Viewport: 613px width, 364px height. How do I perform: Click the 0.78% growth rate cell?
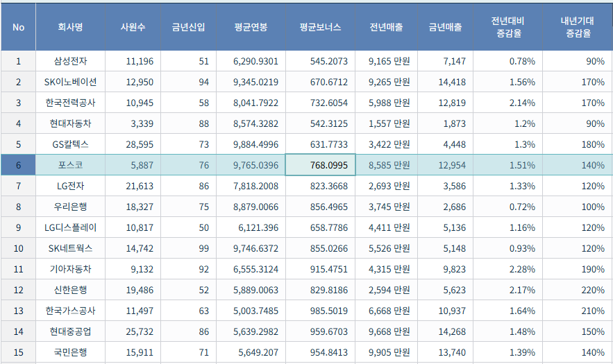coord(508,61)
